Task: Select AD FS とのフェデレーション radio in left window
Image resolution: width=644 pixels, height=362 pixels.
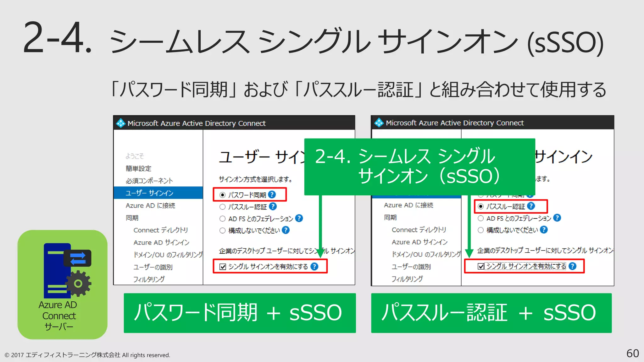Action: pos(223,219)
